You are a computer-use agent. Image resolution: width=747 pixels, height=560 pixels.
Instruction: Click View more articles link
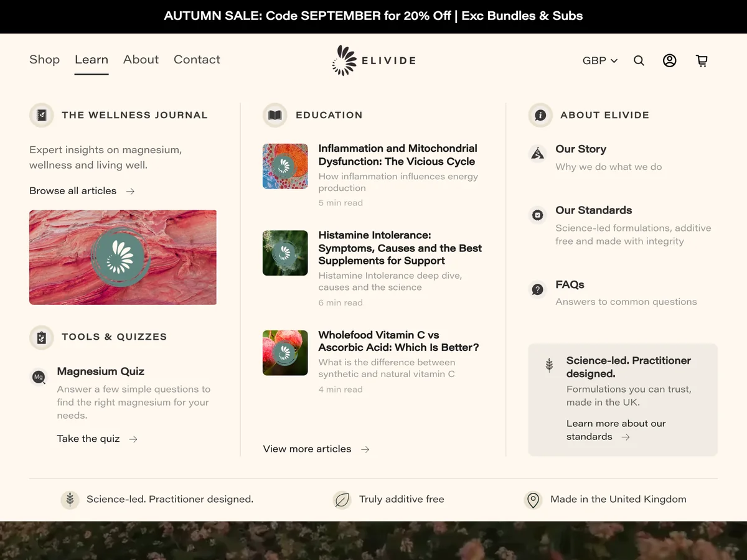pos(316,449)
